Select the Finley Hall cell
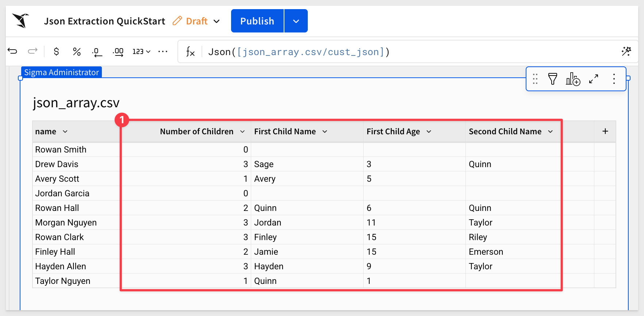 (x=76, y=252)
